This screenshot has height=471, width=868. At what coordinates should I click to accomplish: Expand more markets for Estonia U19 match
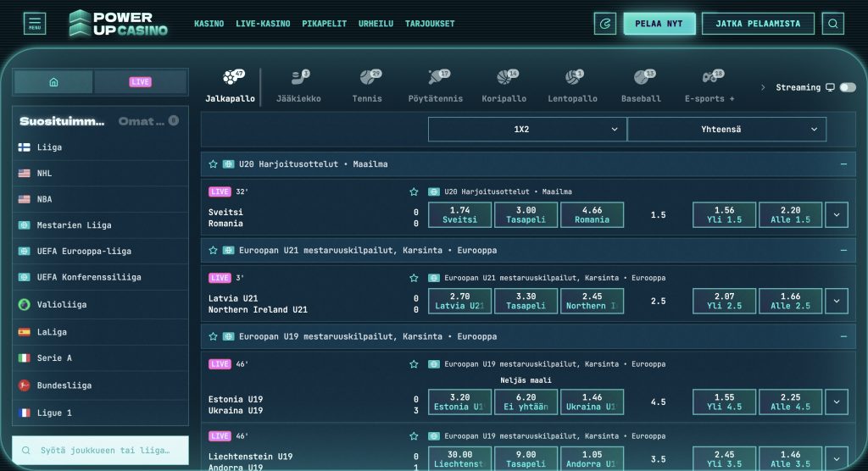pos(837,402)
